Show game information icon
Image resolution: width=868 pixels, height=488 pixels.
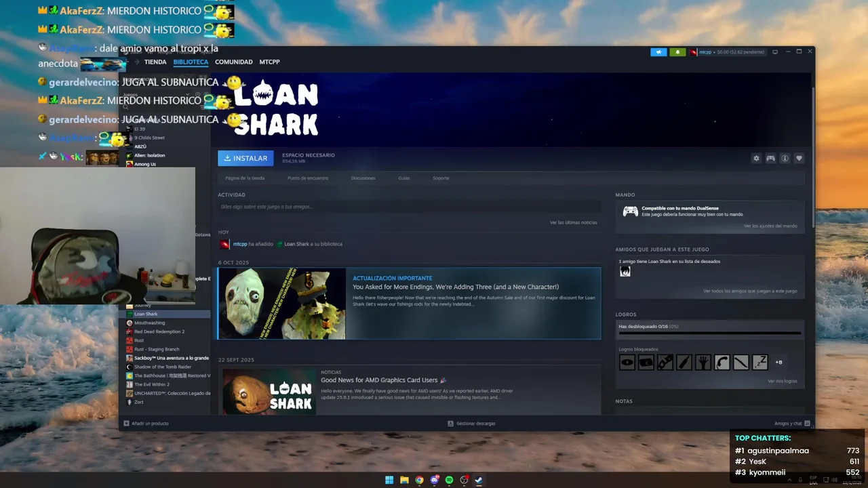785,158
